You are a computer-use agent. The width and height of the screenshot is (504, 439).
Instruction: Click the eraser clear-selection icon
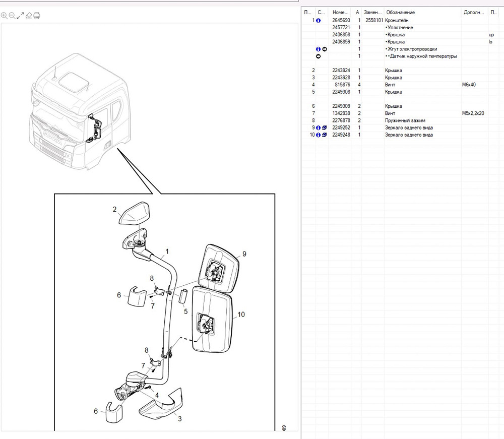(29, 16)
